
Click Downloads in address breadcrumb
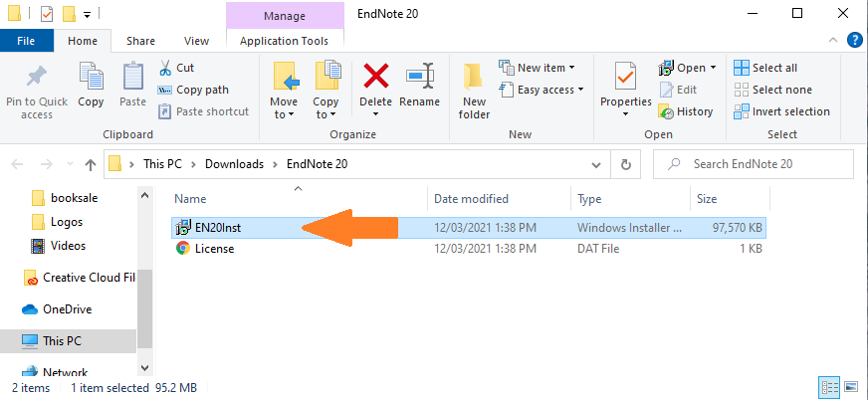click(x=234, y=164)
